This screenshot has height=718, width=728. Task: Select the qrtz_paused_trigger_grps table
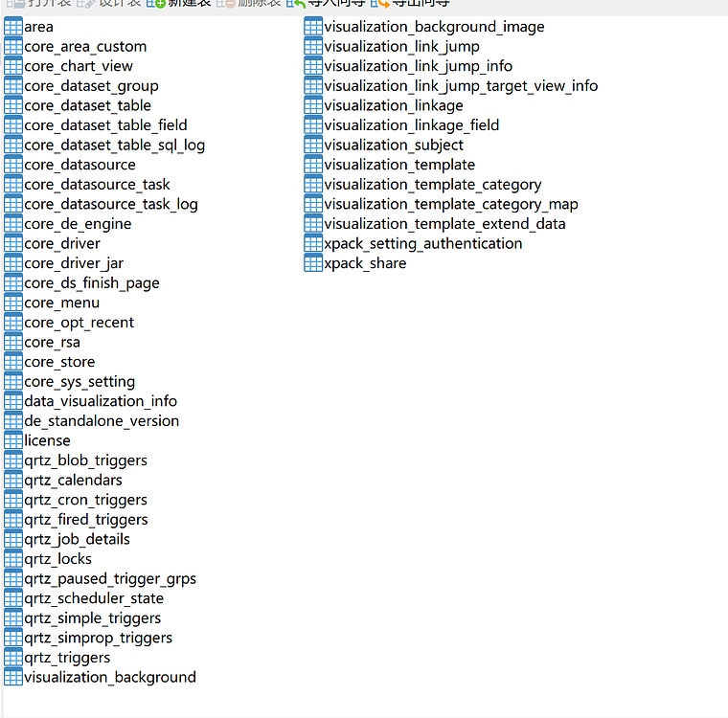coord(110,578)
